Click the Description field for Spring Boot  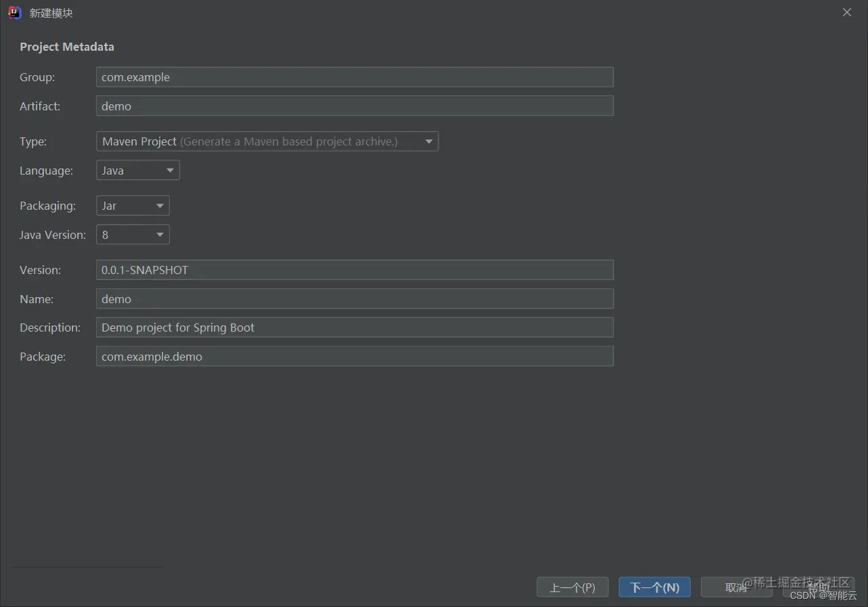click(x=355, y=328)
